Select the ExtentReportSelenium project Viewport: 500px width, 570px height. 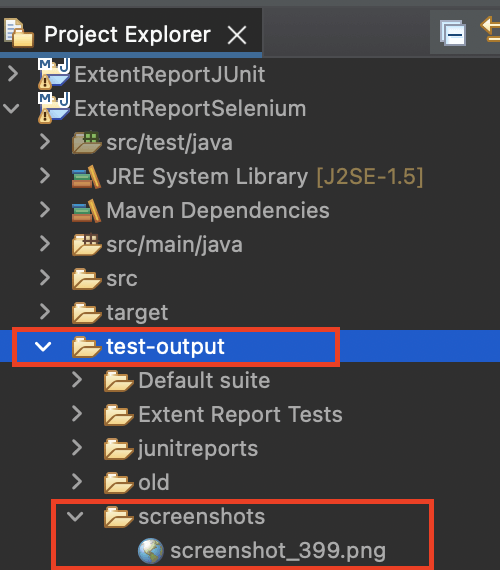point(191,108)
